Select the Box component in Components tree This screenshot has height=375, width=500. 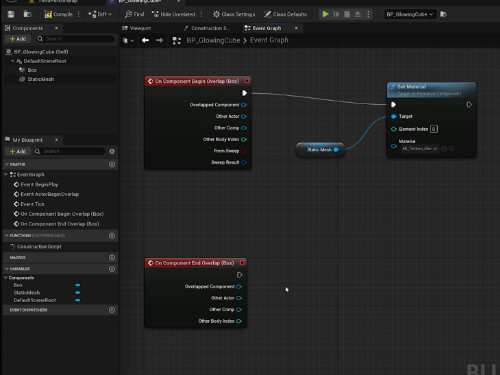[x=28, y=70]
